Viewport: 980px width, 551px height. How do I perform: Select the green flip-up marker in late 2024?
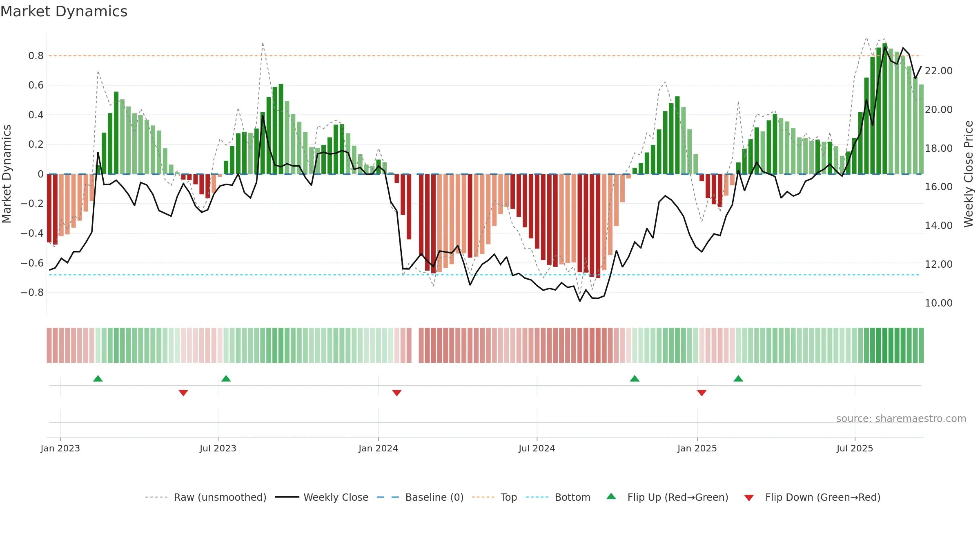coord(635,378)
